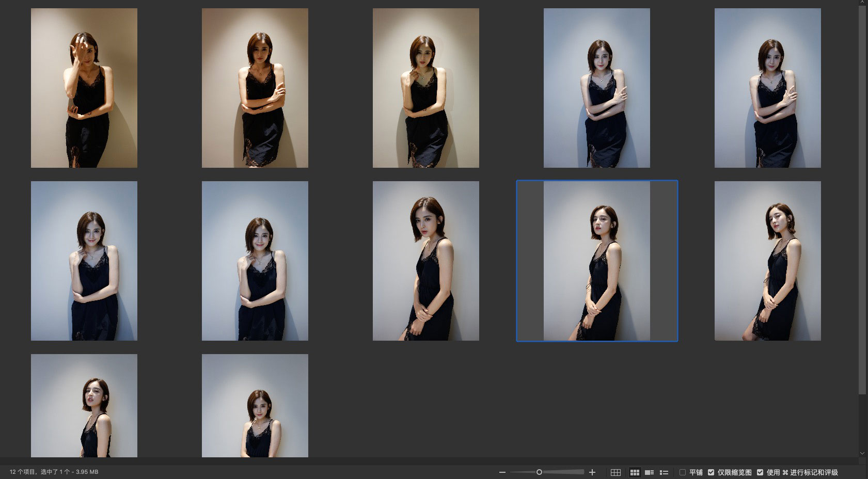Click the thumbnail size slider handle
The image size is (868, 479).
(539, 472)
